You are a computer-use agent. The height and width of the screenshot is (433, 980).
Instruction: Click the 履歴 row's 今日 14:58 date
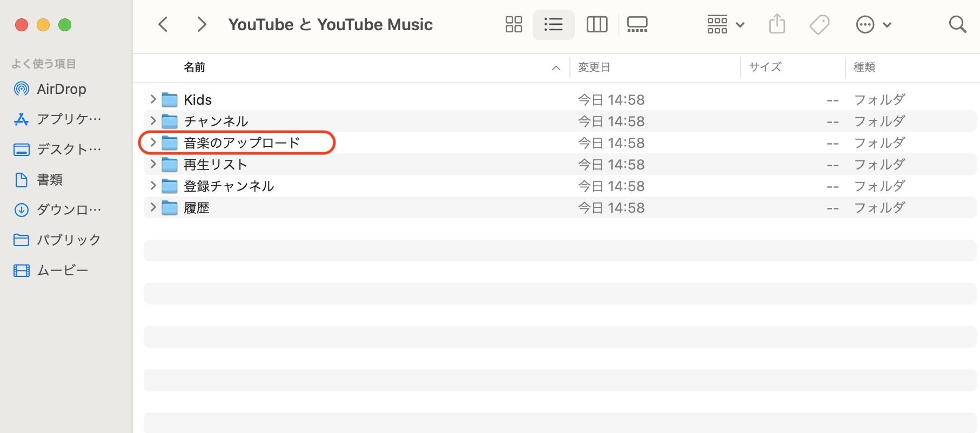point(612,208)
